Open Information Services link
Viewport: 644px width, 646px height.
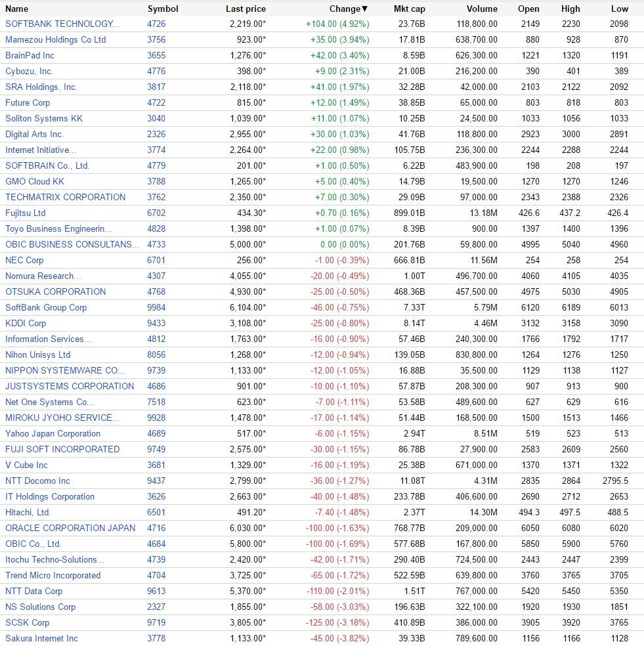(x=48, y=339)
